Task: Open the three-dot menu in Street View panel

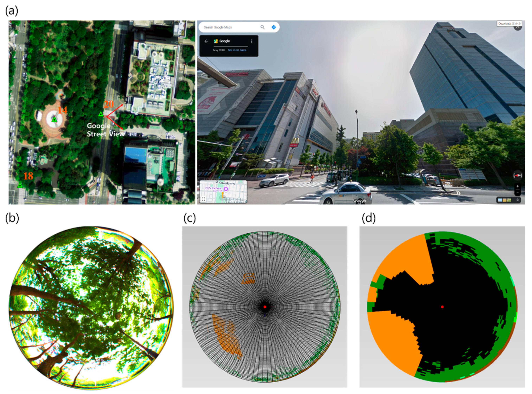Action: pyautogui.click(x=251, y=41)
